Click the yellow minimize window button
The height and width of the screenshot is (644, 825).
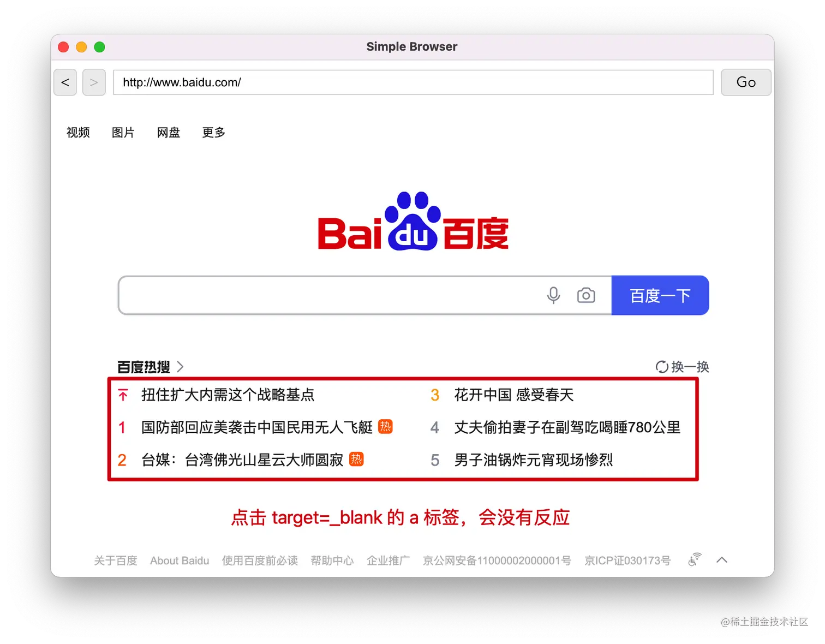pos(81,47)
